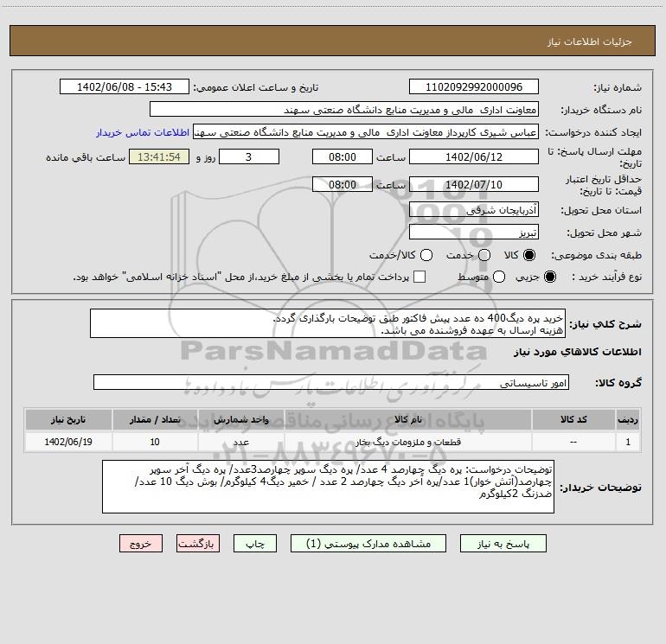Click the request creator field 'عباس شیری'
This screenshot has width=666, height=644.
(366, 131)
